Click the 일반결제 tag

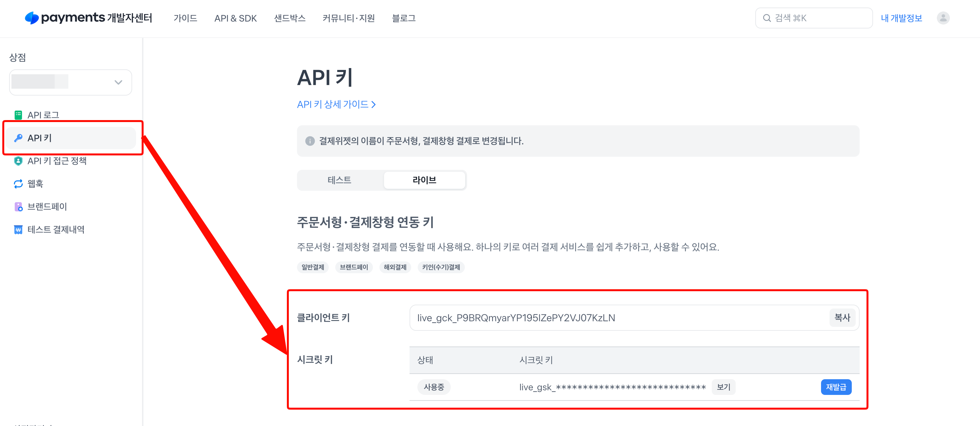[x=313, y=267]
